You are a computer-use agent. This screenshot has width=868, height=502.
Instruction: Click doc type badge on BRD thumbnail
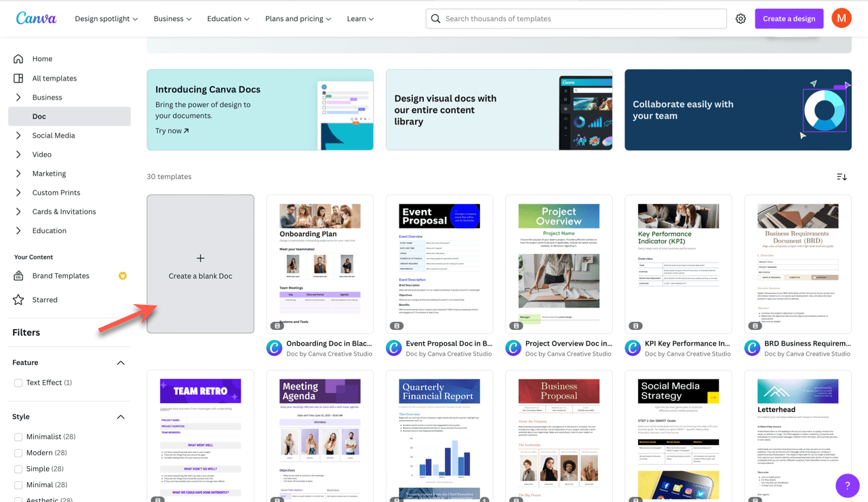(x=754, y=326)
